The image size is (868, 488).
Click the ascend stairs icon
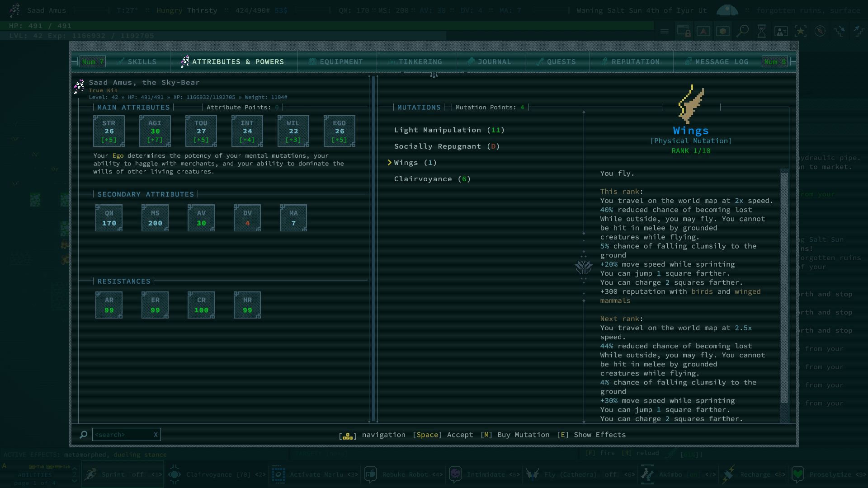click(859, 31)
